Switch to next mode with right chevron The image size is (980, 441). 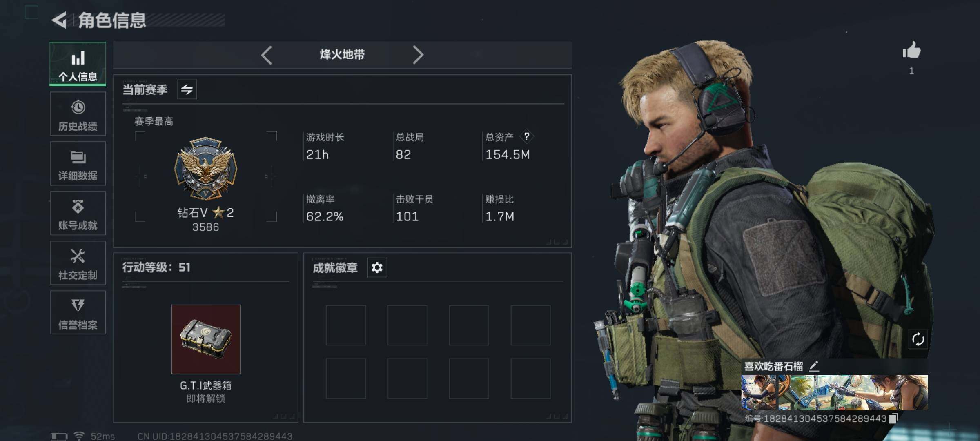pos(418,55)
